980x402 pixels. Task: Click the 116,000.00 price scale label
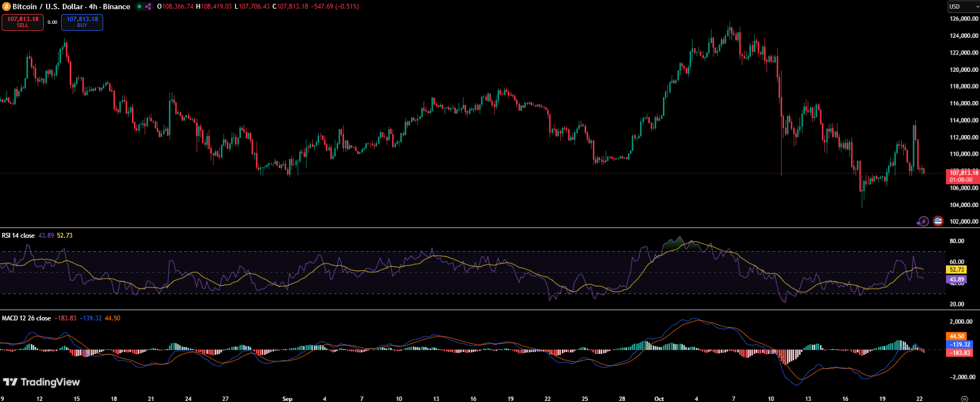click(x=964, y=103)
